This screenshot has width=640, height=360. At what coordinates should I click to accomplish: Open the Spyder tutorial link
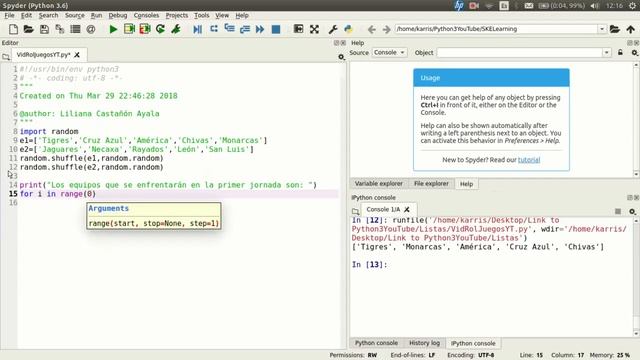click(x=529, y=160)
